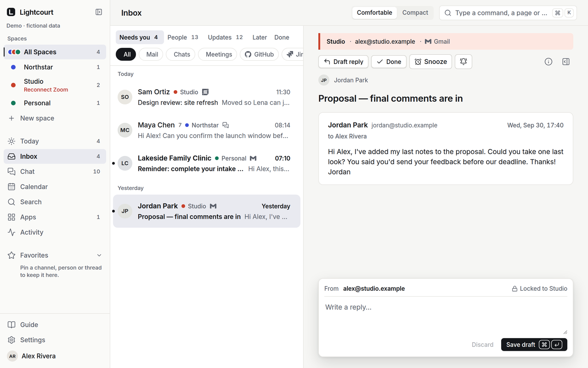Select the Done tab in the inbox
Image resolution: width=588 pixels, height=368 pixels.
[x=282, y=37]
